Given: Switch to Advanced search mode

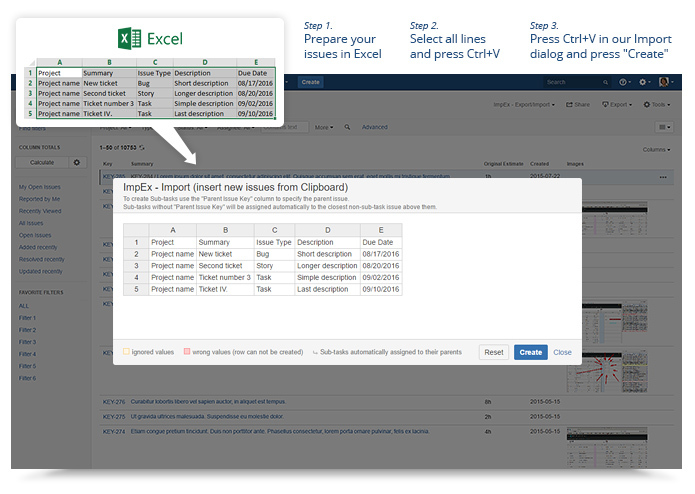Looking at the screenshot, I should pyautogui.click(x=375, y=127).
